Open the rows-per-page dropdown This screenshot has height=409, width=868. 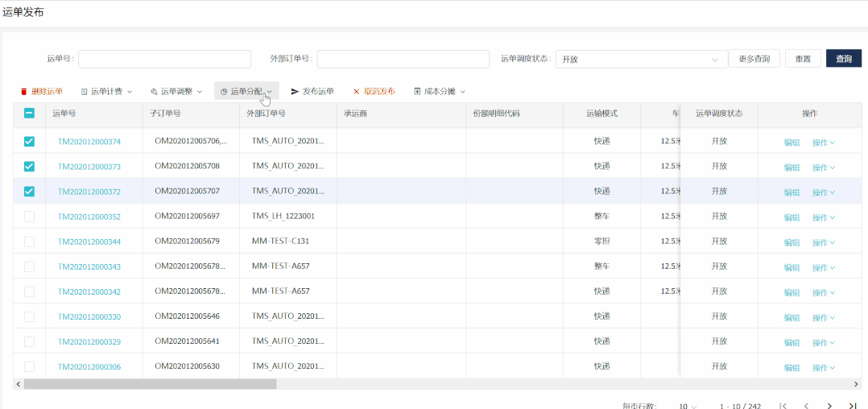point(688,406)
